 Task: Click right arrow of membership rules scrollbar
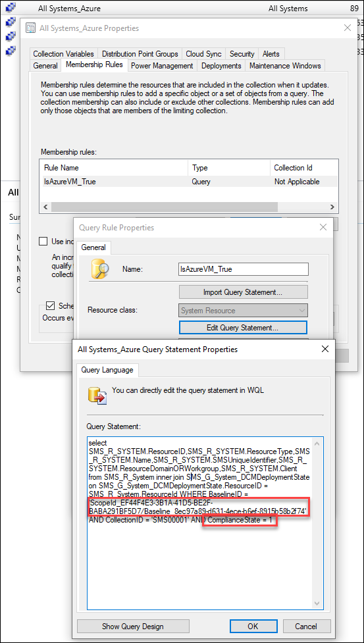(332, 207)
